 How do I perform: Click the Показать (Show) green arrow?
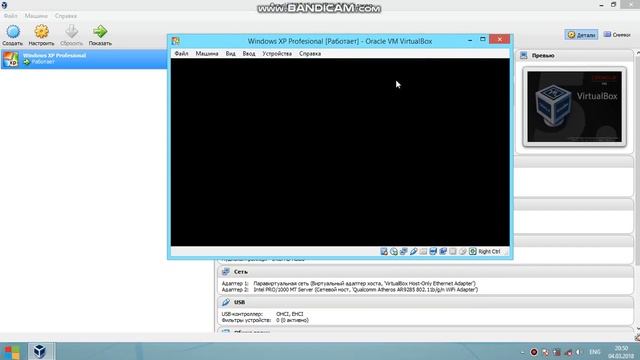tap(100, 31)
